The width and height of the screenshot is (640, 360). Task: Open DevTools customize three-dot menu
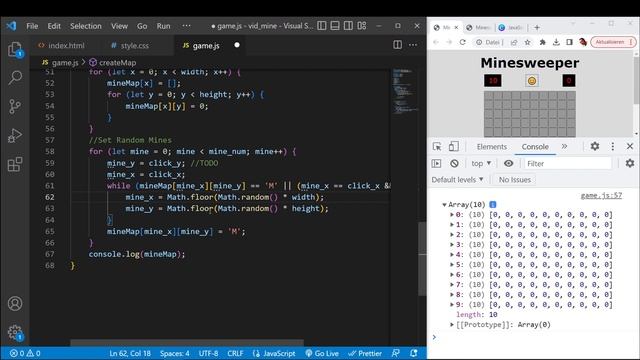pyautogui.click(x=612, y=146)
